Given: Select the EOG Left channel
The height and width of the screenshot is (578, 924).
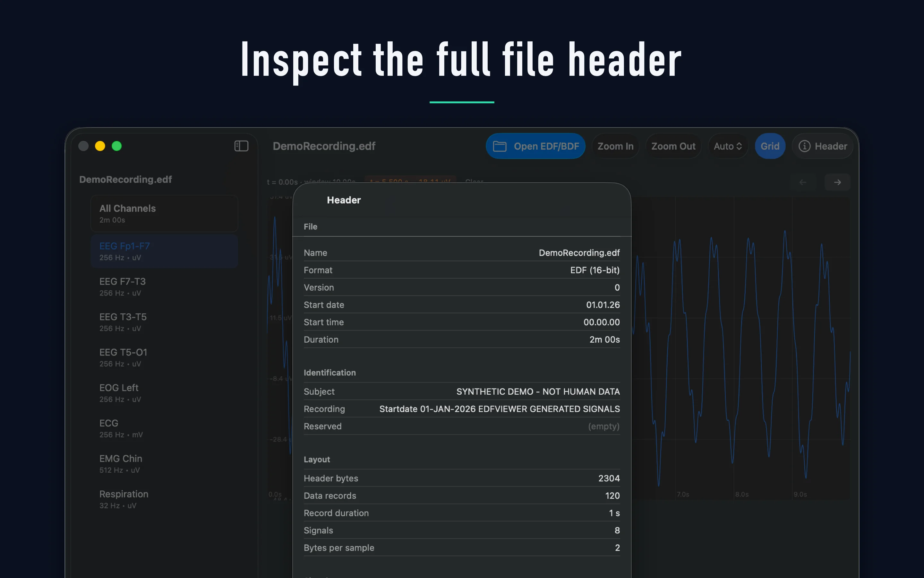Looking at the screenshot, I should (x=164, y=393).
